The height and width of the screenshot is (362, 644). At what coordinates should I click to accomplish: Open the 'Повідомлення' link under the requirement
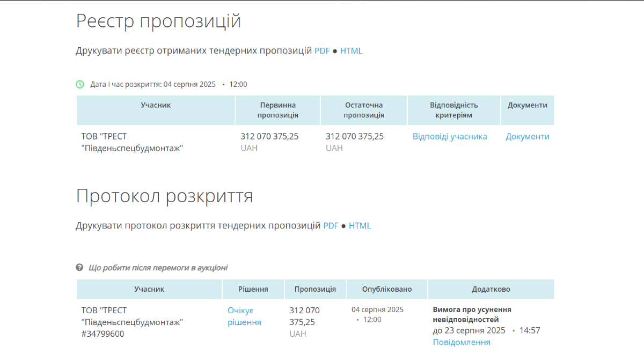[x=461, y=342]
